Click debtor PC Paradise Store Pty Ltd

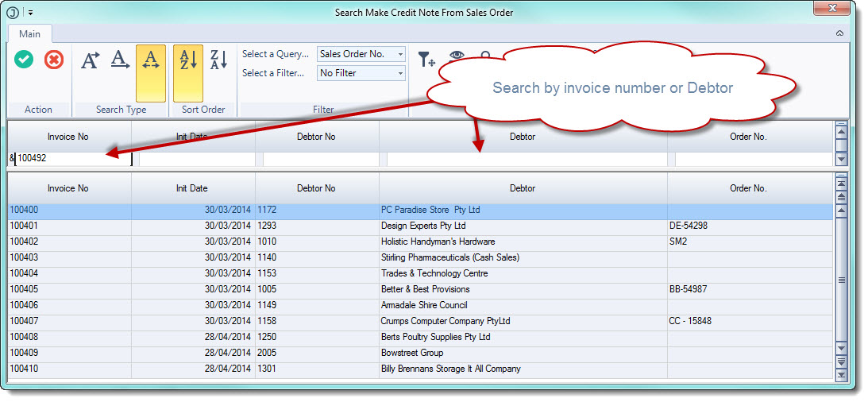click(430, 211)
